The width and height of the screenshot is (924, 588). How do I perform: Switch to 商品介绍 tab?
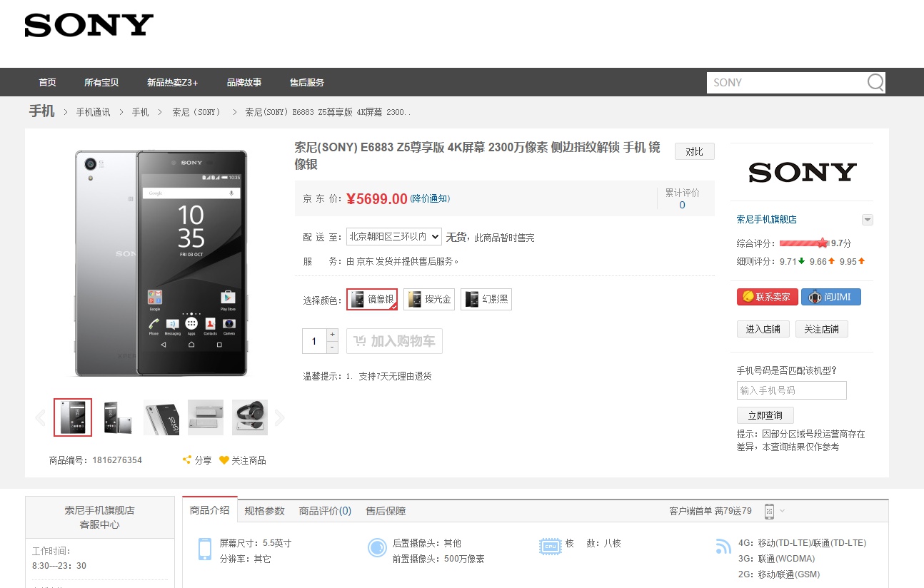210,510
